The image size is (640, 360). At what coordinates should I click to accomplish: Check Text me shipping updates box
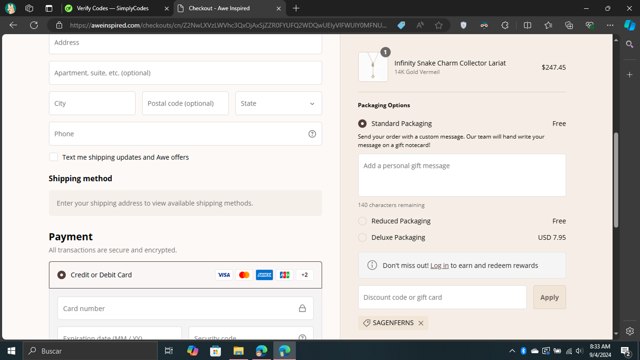click(x=53, y=157)
